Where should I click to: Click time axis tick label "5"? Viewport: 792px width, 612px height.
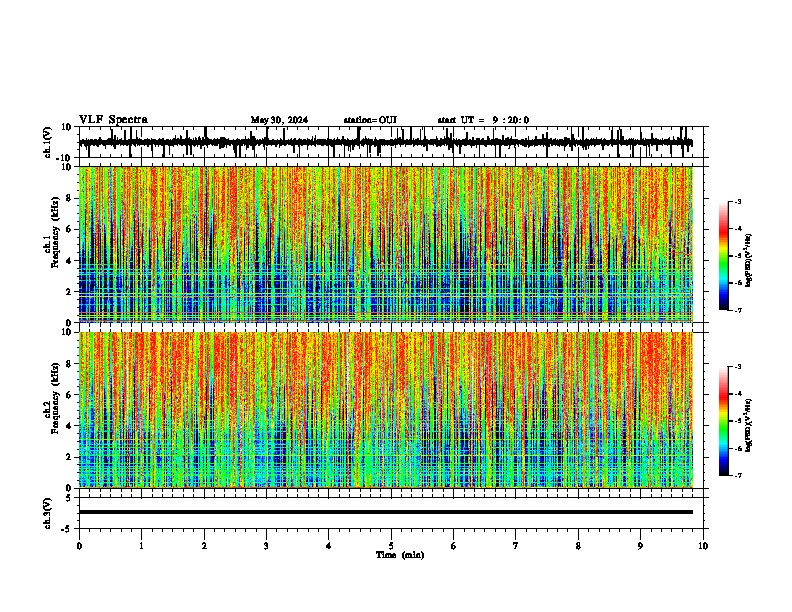pyautogui.click(x=391, y=546)
